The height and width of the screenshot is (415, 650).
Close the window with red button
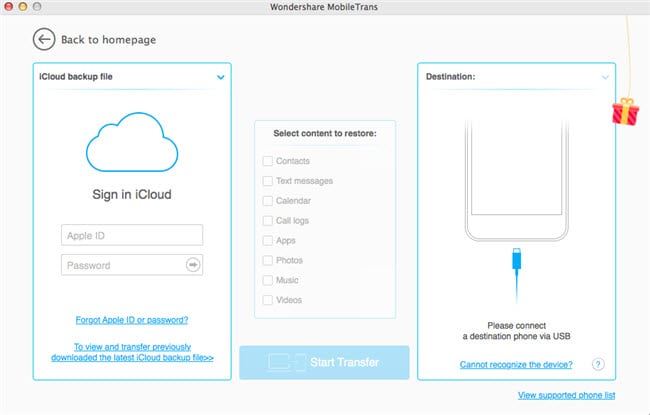[x=8, y=6]
